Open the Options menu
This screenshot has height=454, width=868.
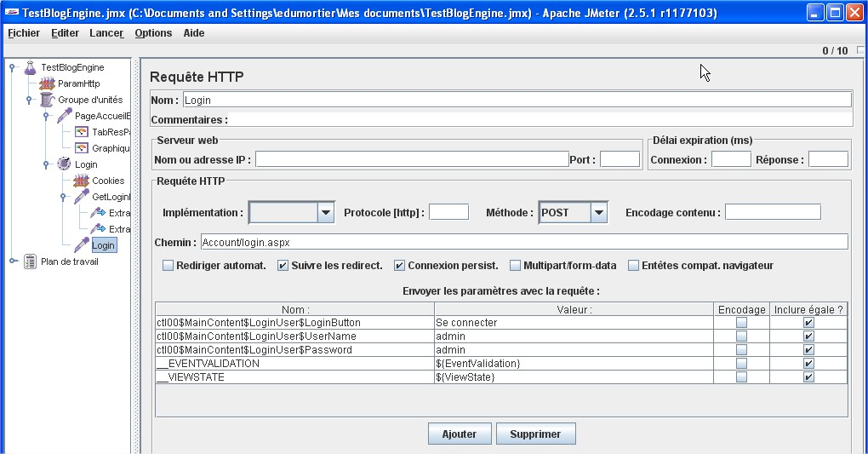coord(153,33)
